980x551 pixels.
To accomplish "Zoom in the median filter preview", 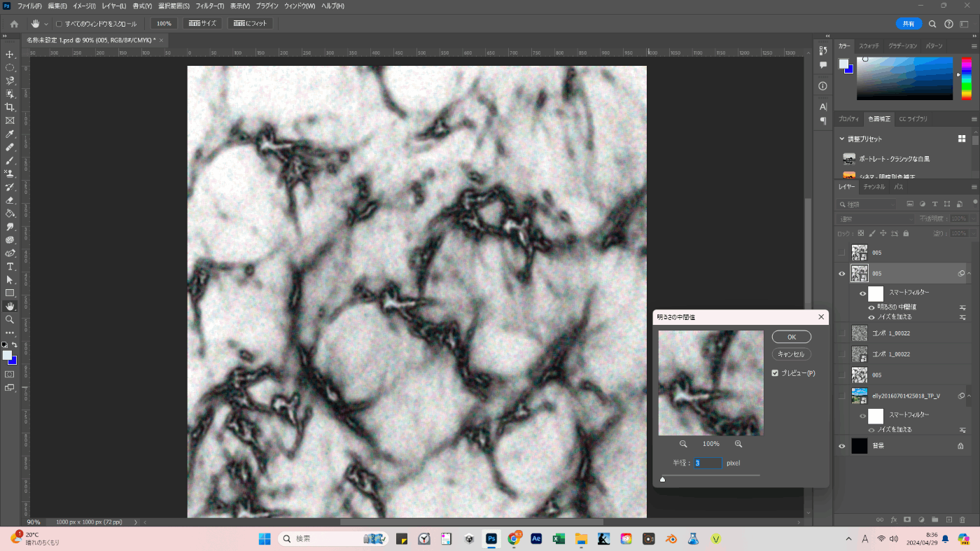I will point(738,444).
